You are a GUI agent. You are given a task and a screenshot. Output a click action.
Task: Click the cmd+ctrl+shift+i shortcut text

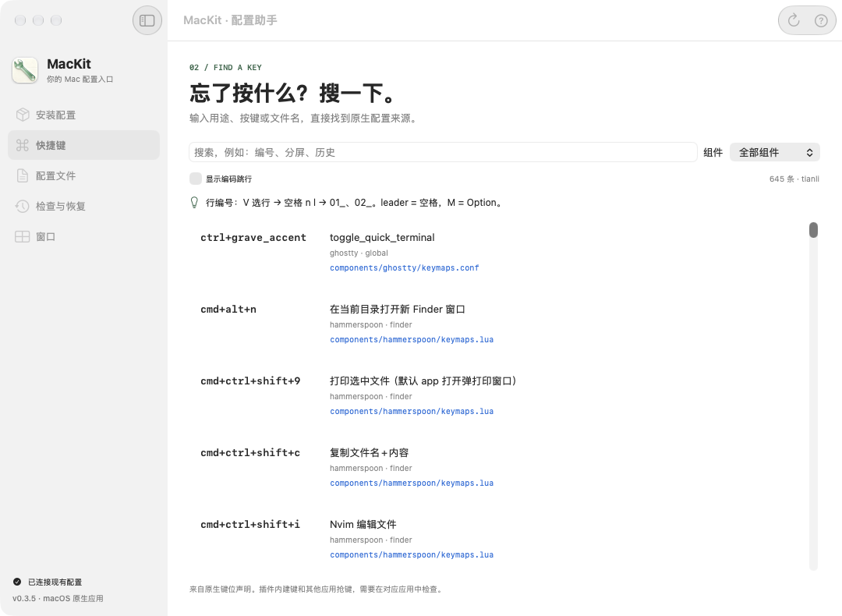(x=250, y=524)
